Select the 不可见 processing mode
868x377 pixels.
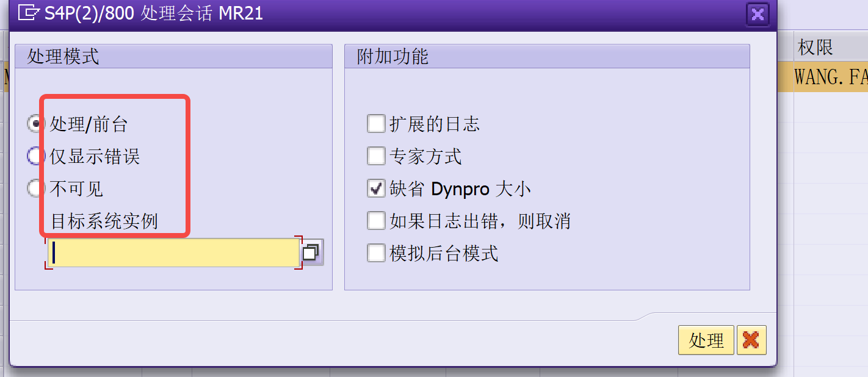pos(35,188)
